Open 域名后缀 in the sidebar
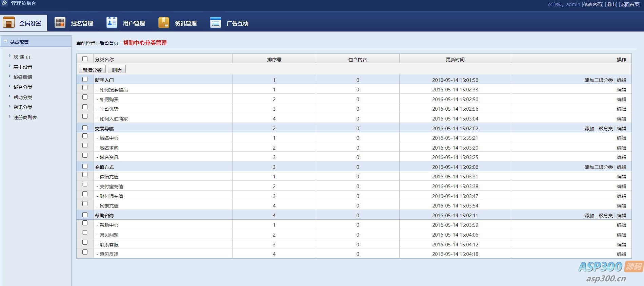The height and width of the screenshot is (286, 644). coord(23,77)
